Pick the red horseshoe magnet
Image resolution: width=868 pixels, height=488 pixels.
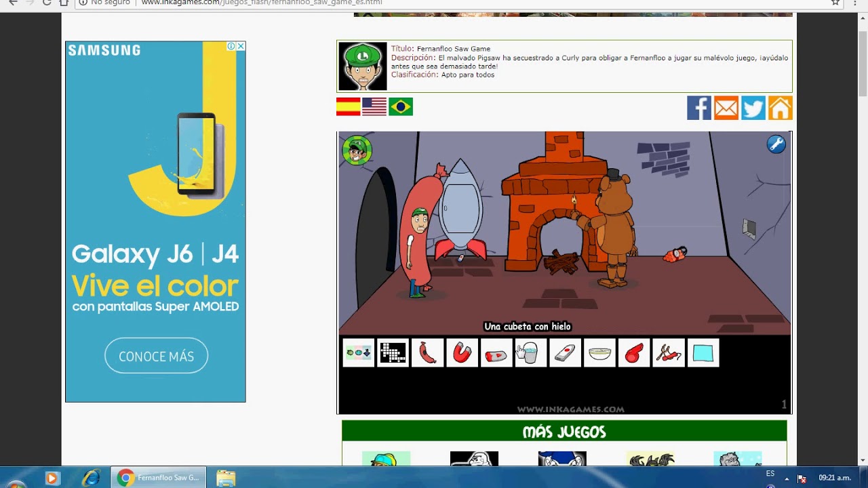click(x=462, y=353)
